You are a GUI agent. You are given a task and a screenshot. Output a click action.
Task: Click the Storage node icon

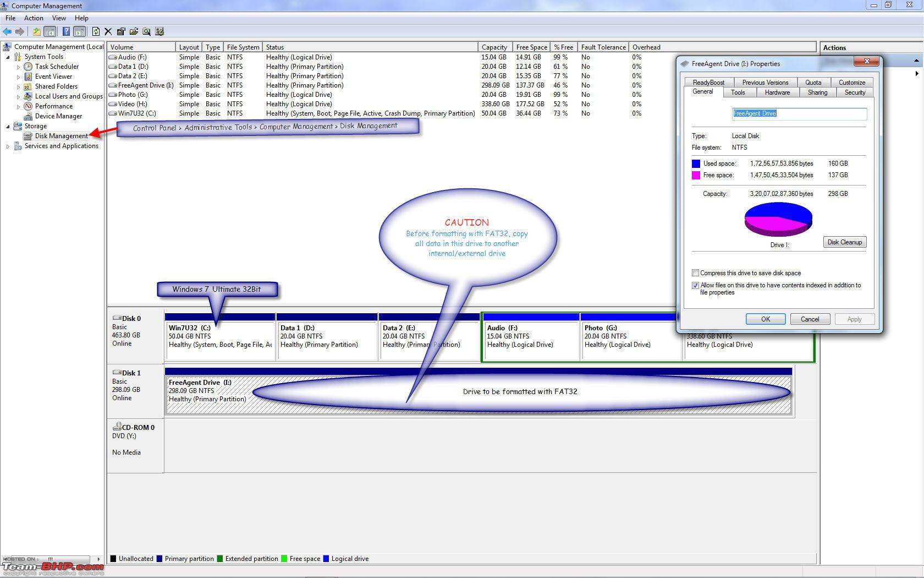pyautogui.click(x=18, y=126)
